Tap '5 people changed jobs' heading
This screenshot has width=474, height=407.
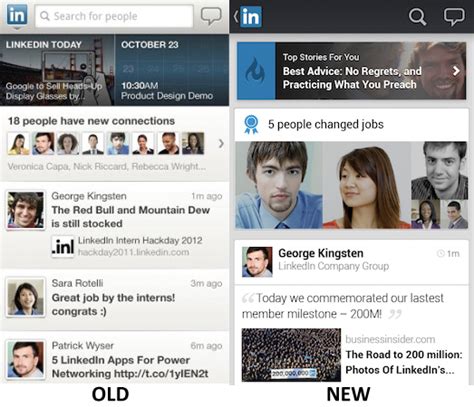pos(326,124)
